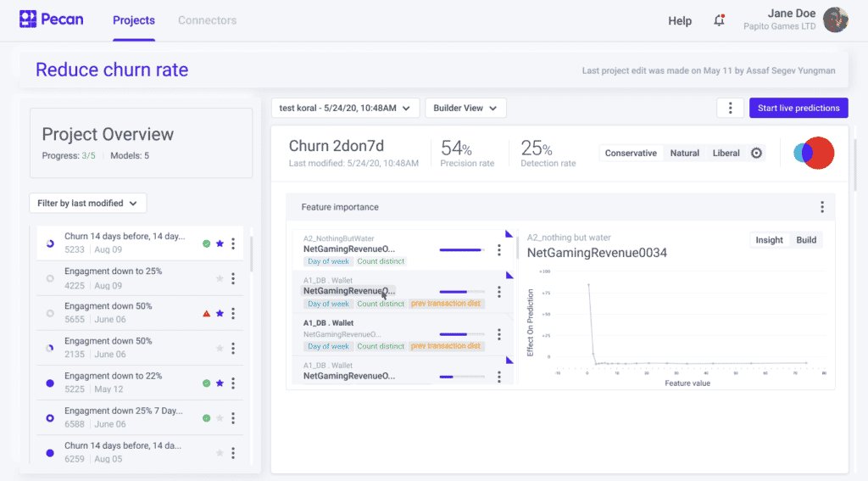This screenshot has height=481, width=868.
Task: Open the three-dot menu beside Start live predictions
Action: [730, 108]
